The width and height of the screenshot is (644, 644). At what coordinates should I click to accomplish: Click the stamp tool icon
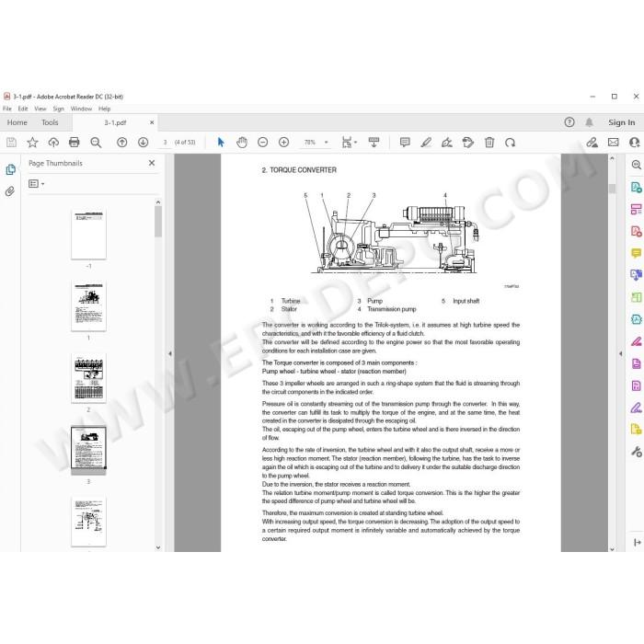tap(467, 143)
